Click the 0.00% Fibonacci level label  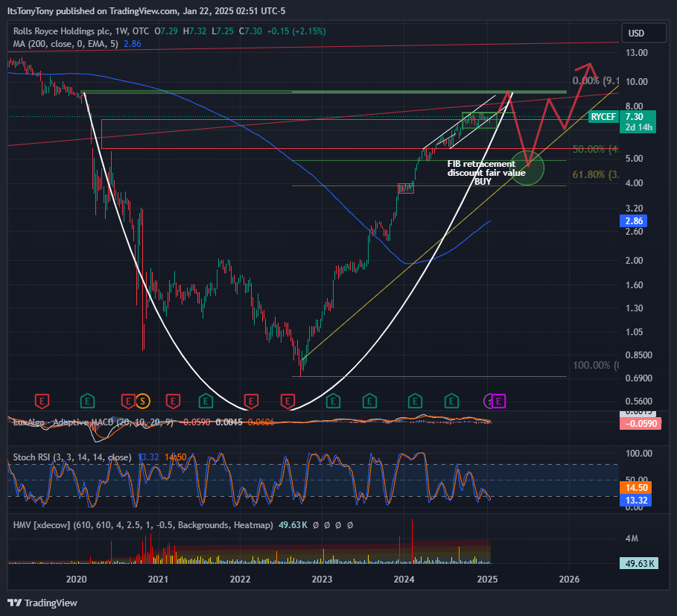point(595,80)
